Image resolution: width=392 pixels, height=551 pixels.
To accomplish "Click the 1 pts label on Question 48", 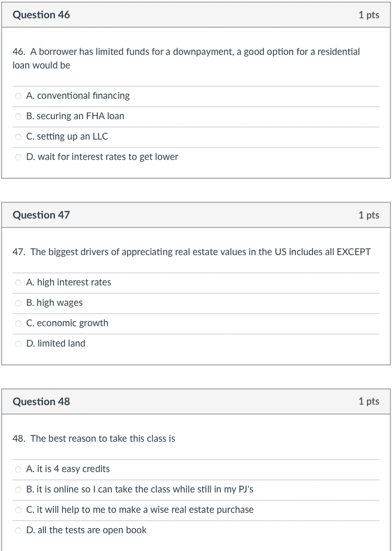I will [x=369, y=401].
